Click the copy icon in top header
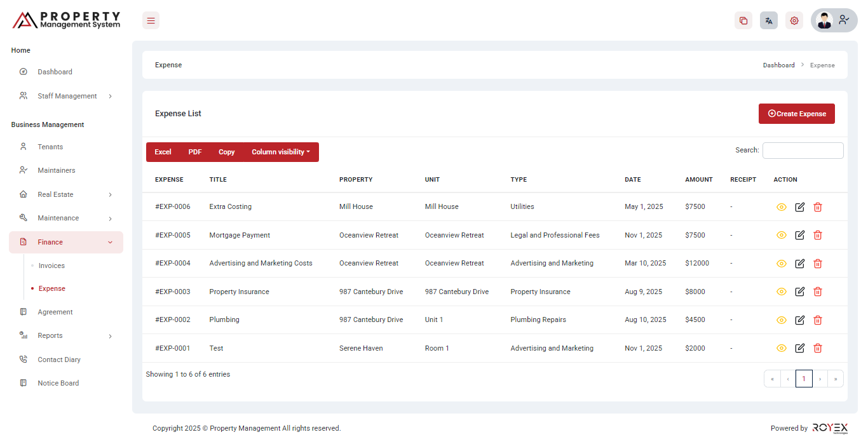868x444 pixels. pos(743,20)
